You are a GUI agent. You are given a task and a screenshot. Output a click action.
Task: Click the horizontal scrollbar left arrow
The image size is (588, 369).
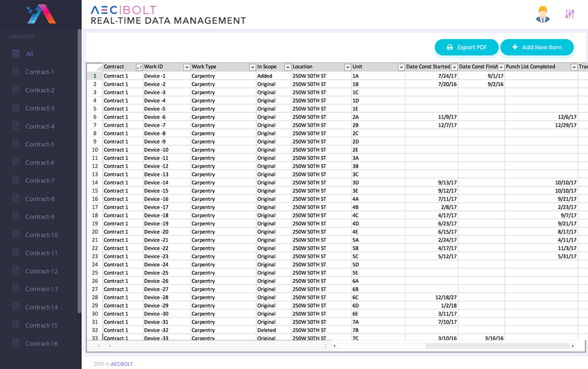[x=334, y=346]
